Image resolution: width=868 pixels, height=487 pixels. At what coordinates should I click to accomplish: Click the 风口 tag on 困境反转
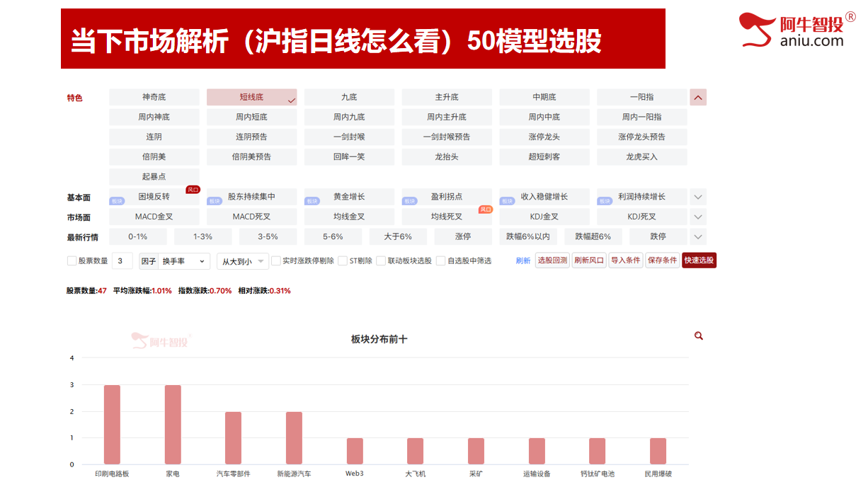(193, 190)
